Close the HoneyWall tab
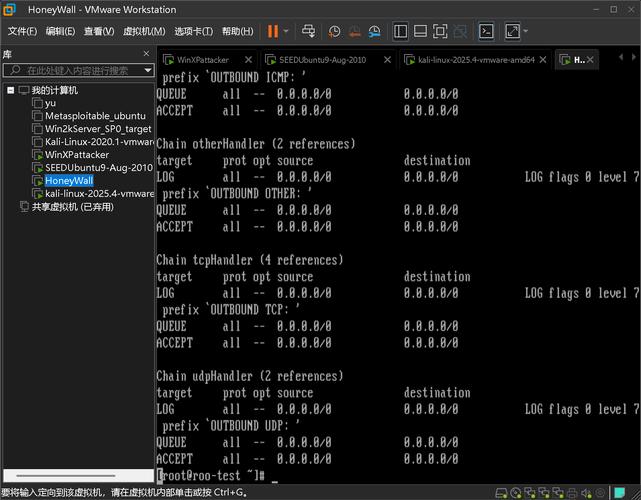 tap(590, 60)
